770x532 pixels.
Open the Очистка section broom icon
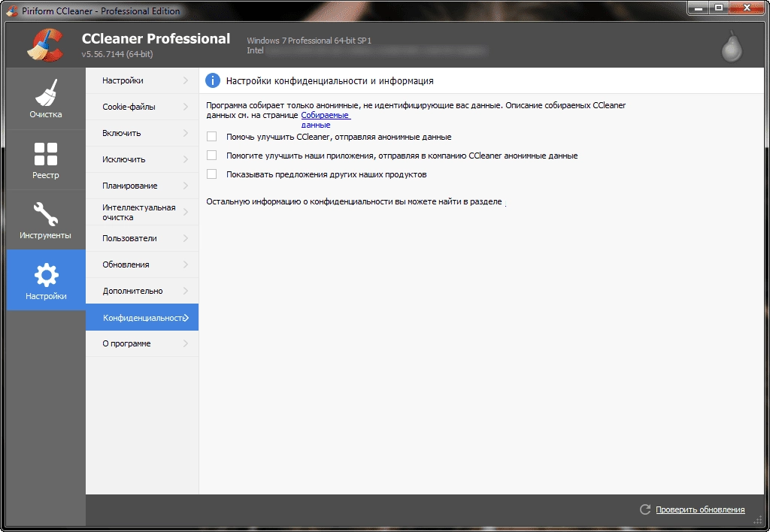click(x=46, y=92)
